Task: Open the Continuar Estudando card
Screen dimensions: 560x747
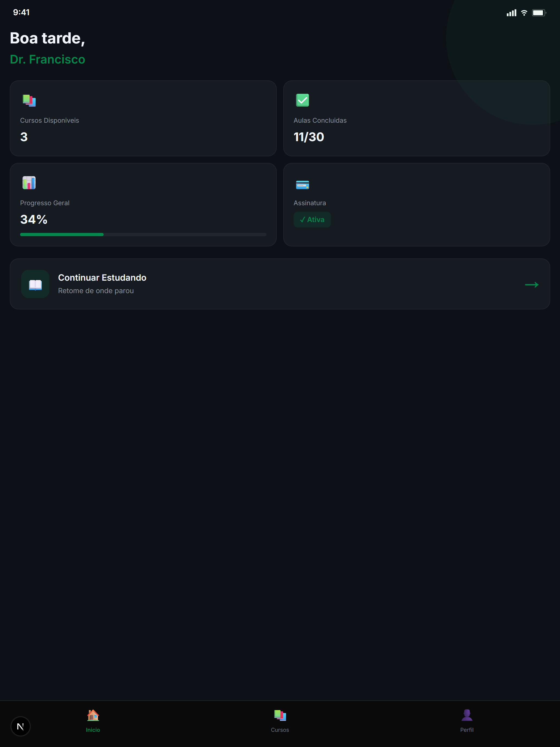Action: click(280, 284)
